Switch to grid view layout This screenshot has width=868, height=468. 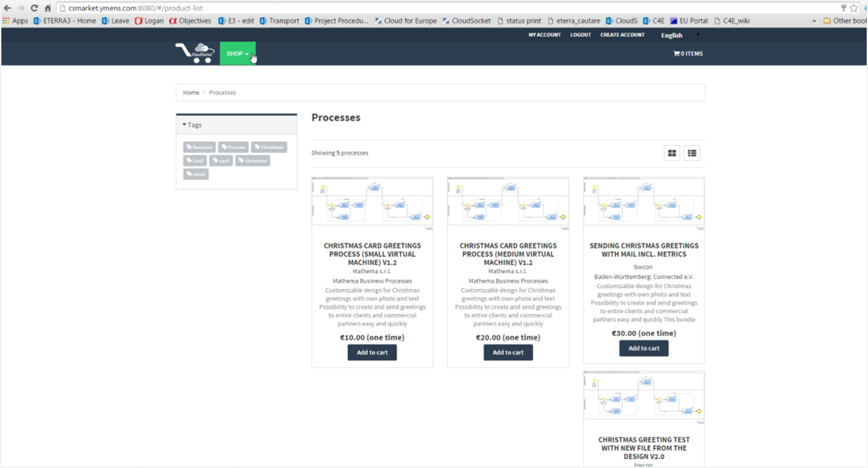point(672,153)
